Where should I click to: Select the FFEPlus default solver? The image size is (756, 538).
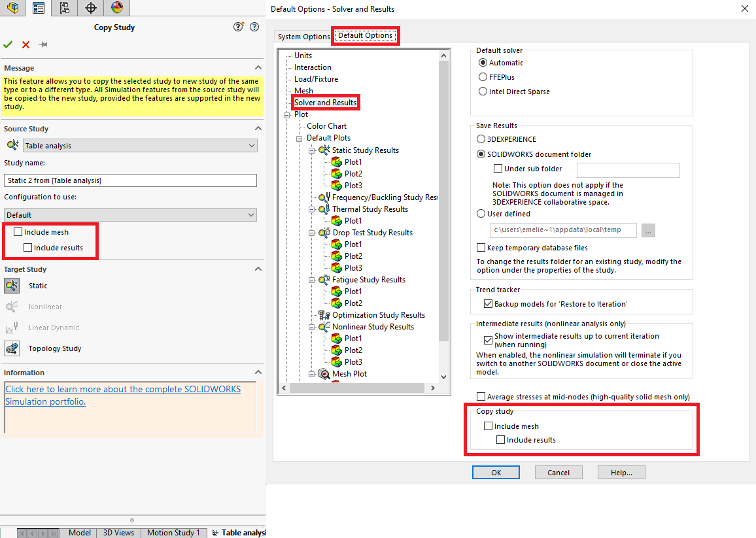(x=483, y=77)
